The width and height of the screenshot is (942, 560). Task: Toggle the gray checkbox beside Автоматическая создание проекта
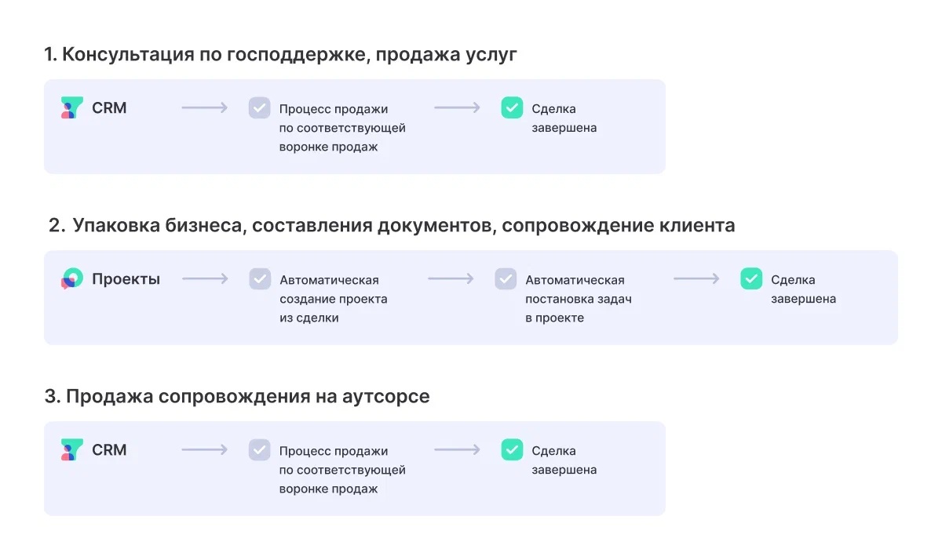point(260,279)
